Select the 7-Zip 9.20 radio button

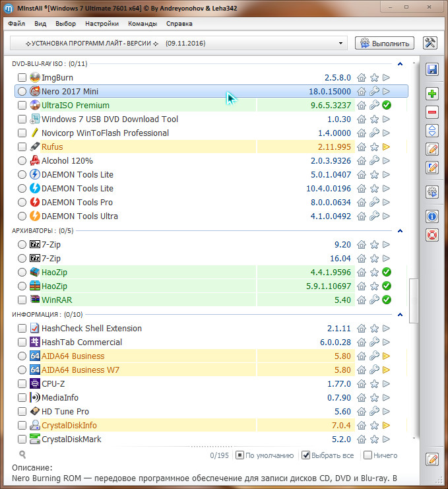click(x=22, y=244)
